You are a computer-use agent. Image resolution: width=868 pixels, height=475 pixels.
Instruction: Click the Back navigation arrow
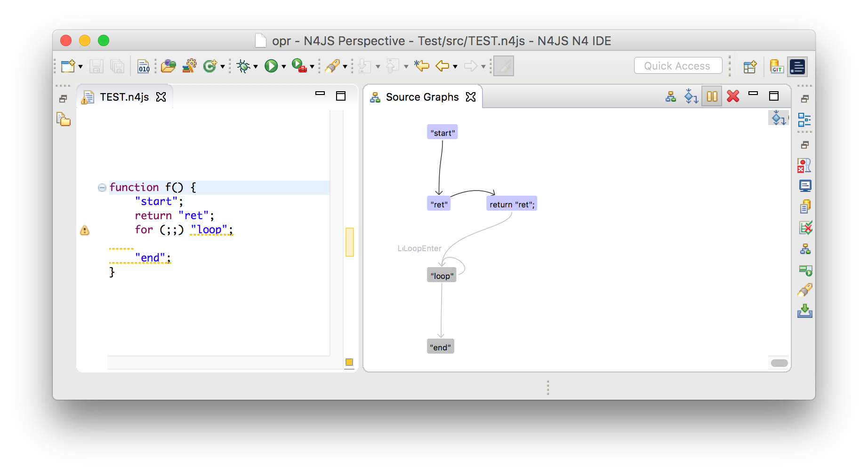coord(442,66)
